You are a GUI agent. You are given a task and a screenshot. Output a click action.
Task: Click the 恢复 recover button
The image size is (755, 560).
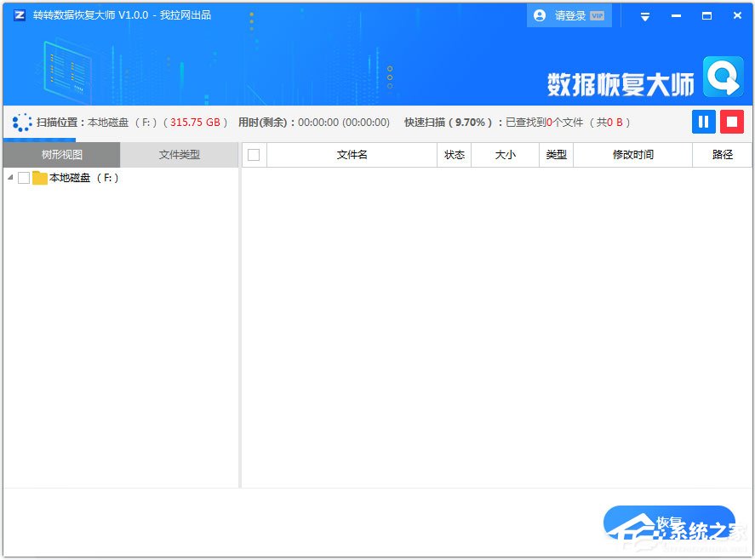[x=668, y=523]
